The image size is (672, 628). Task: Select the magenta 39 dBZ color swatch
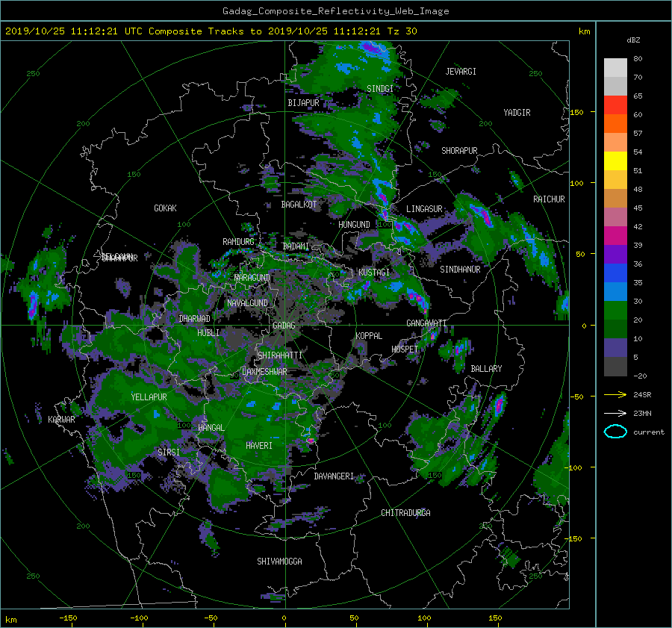pos(615,236)
